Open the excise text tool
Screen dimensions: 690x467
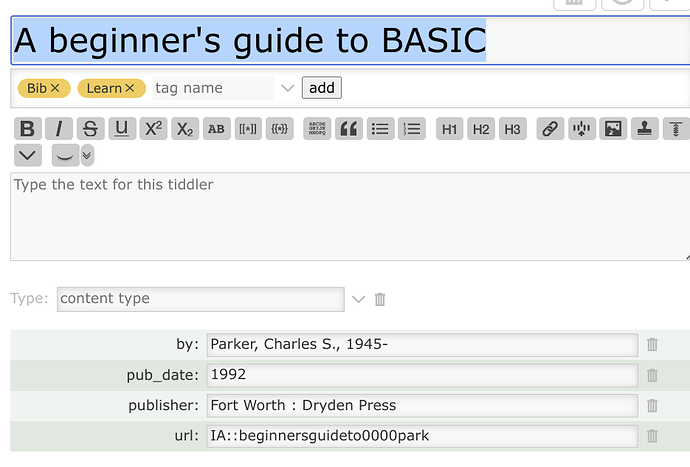tap(582, 129)
